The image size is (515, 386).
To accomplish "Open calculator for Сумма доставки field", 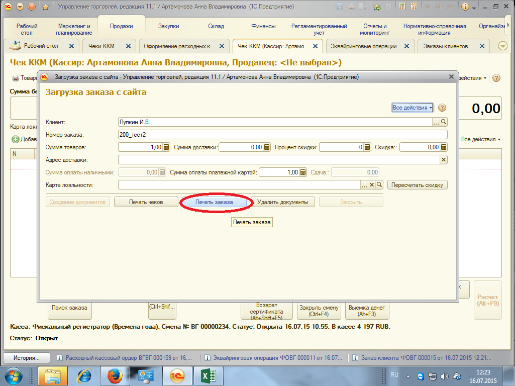I will (267, 147).
